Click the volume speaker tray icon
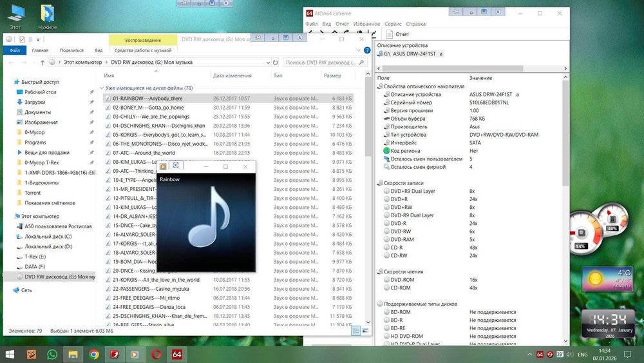Screen dimensions: 644x363 point(570,354)
